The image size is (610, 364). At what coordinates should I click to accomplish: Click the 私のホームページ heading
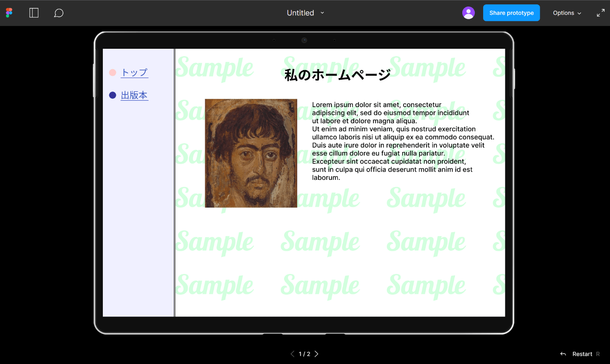coord(338,75)
